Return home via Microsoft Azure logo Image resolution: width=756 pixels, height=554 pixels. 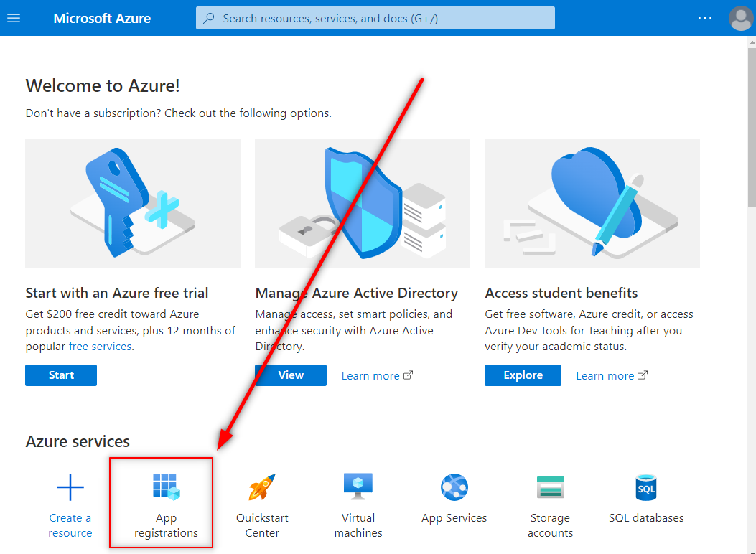coord(102,18)
